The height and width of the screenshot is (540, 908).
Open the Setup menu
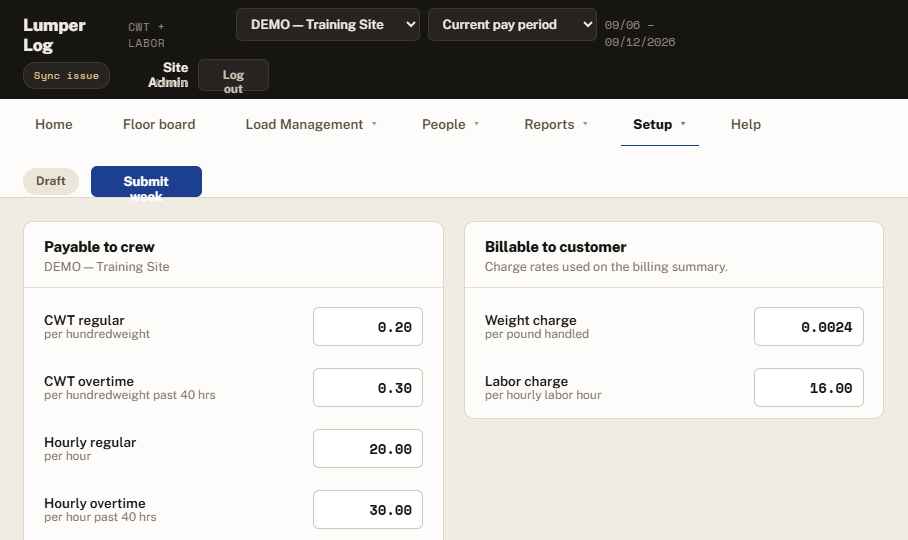[660, 124]
